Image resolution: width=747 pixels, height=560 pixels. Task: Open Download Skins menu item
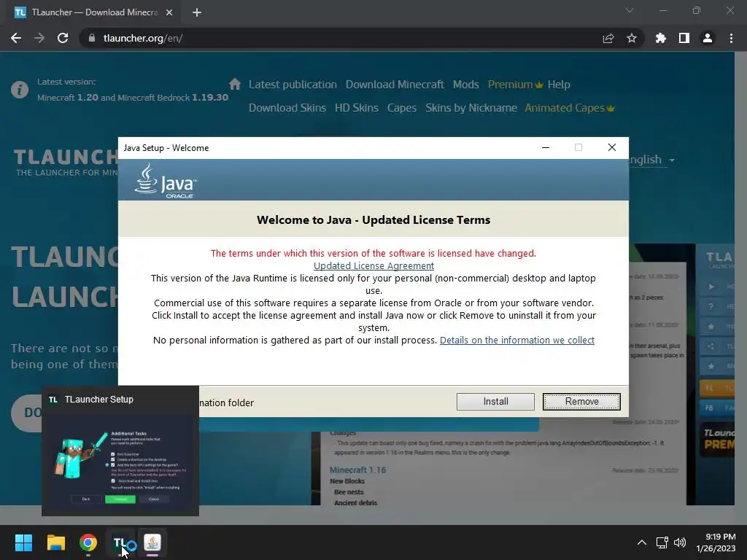pos(287,108)
